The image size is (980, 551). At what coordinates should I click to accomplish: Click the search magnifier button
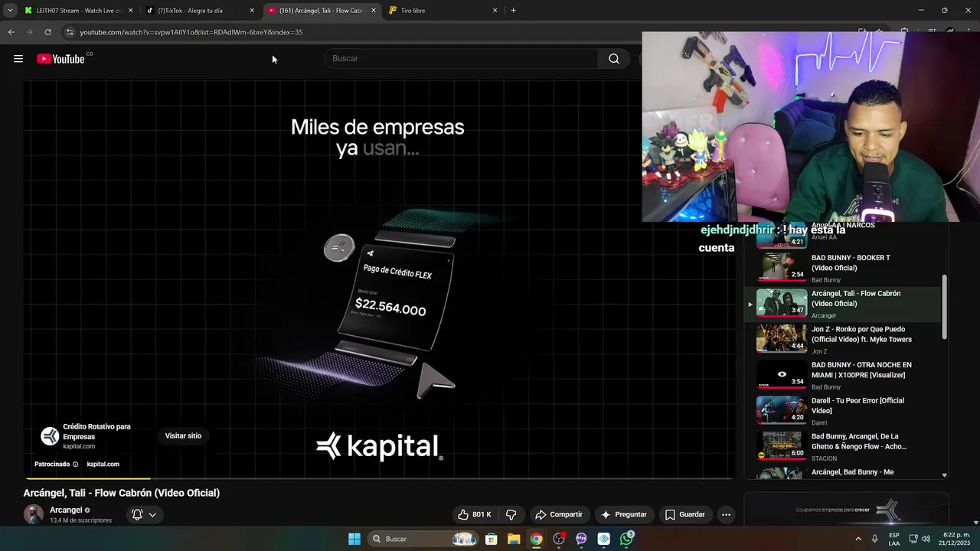coord(614,59)
